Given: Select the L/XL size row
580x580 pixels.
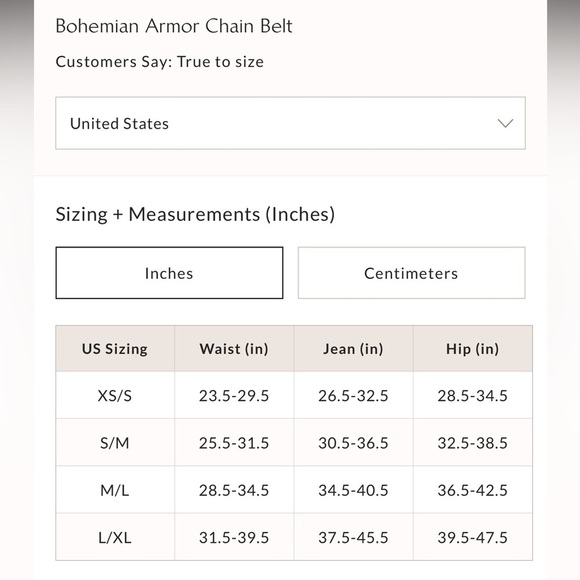Looking at the screenshot, I should [x=294, y=537].
